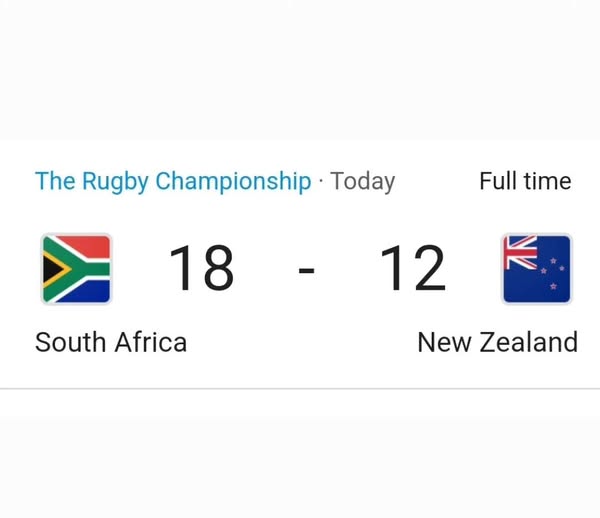Click the grey area below the score card

300,460
